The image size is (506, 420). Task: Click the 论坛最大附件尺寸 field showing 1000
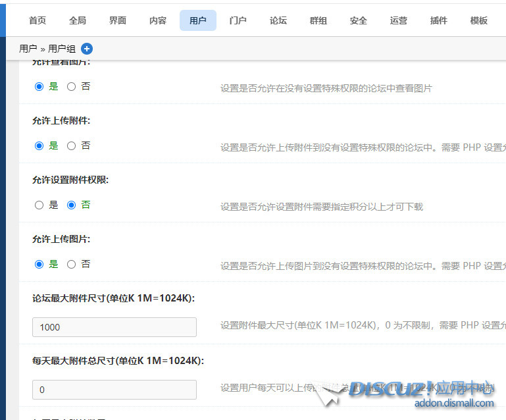pyautogui.click(x=114, y=327)
